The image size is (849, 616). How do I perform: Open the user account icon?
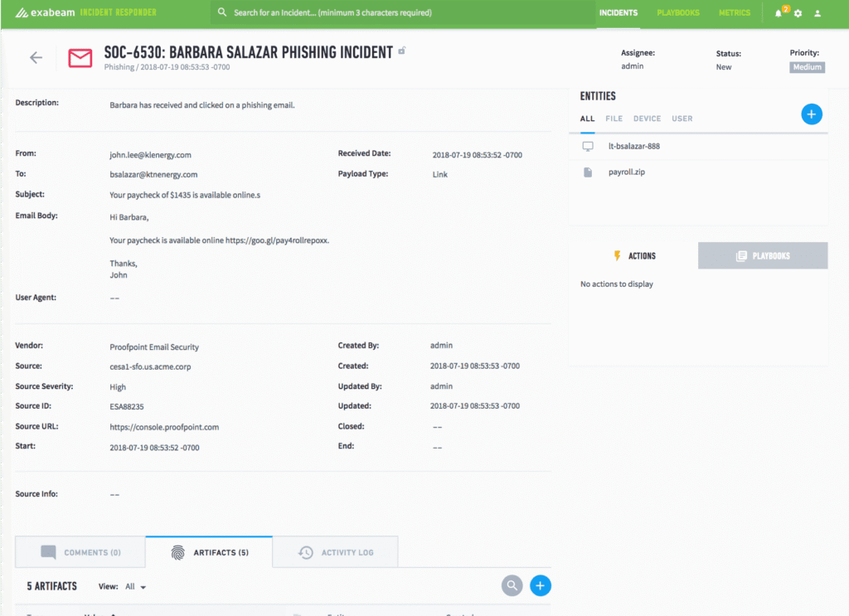[x=817, y=13]
